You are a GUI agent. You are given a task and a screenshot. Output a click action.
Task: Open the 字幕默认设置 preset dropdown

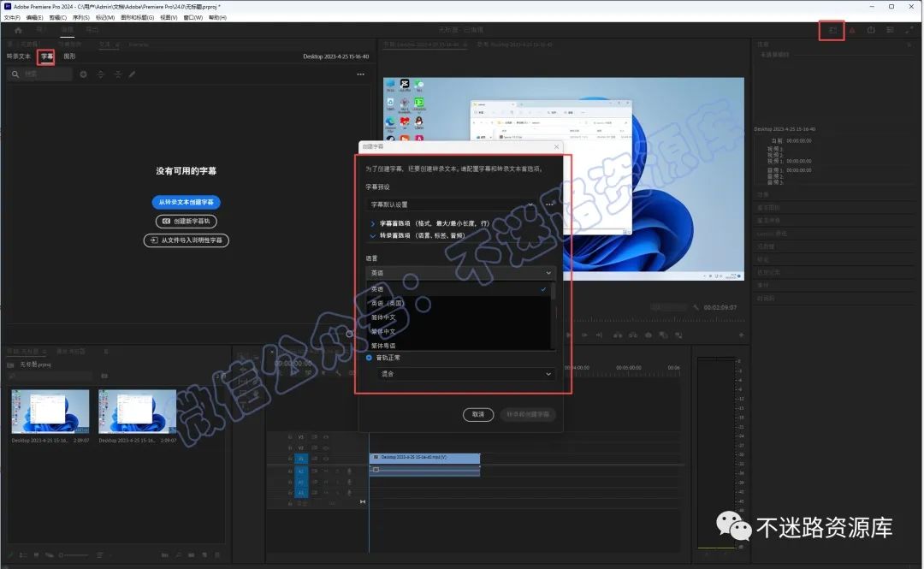[x=452, y=204]
